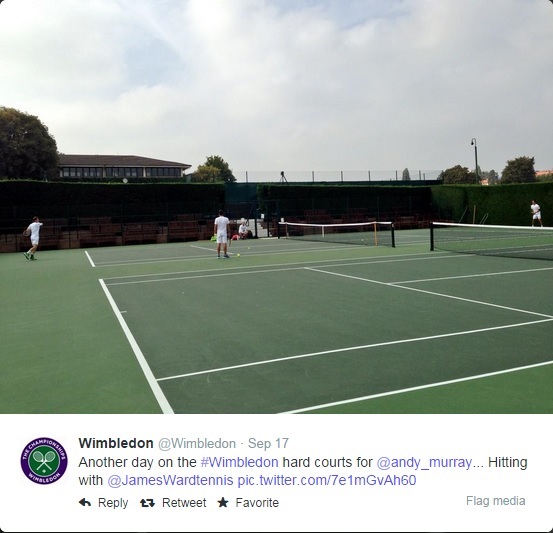Click the Favorite star icon
Image resolution: width=553 pixels, height=533 pixels.
[223, 502]
